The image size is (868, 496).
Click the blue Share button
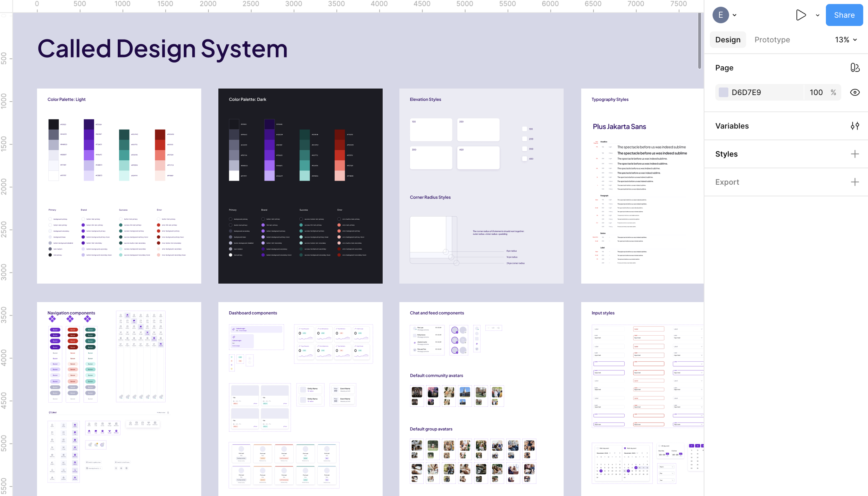tap(844, 15)
